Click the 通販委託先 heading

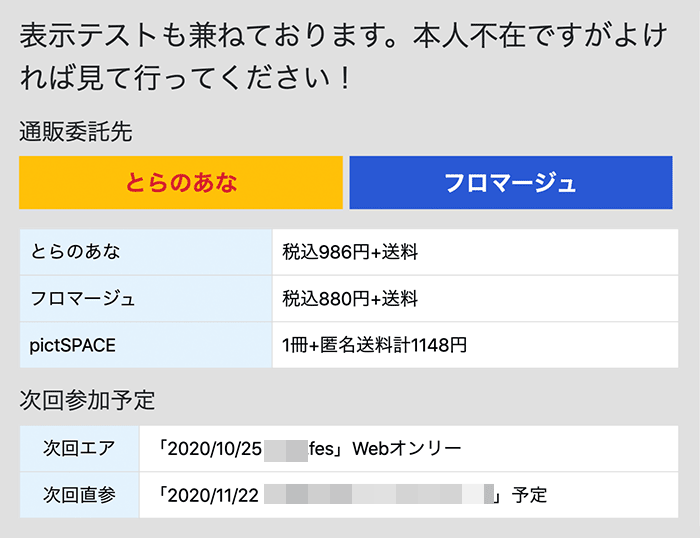point(76,132)
